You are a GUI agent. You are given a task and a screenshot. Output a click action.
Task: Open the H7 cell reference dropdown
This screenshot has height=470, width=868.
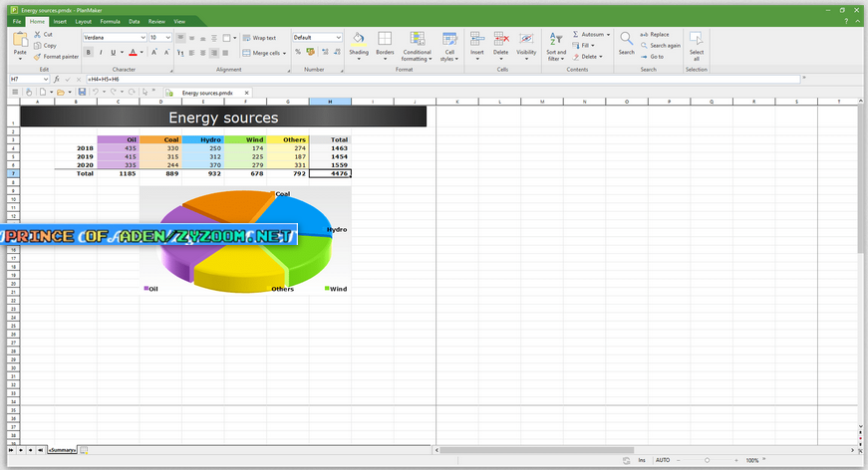pos(46,79)
